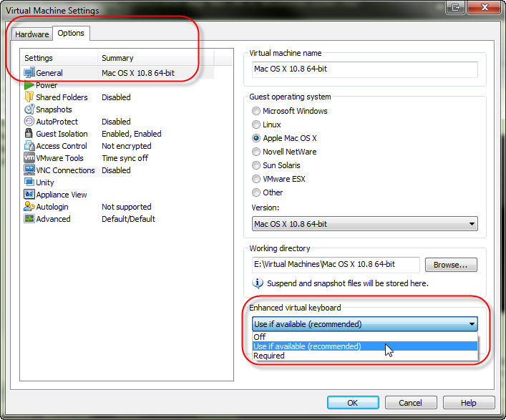Select the Unity row label
506x420 pixels.
click(45, 182)
